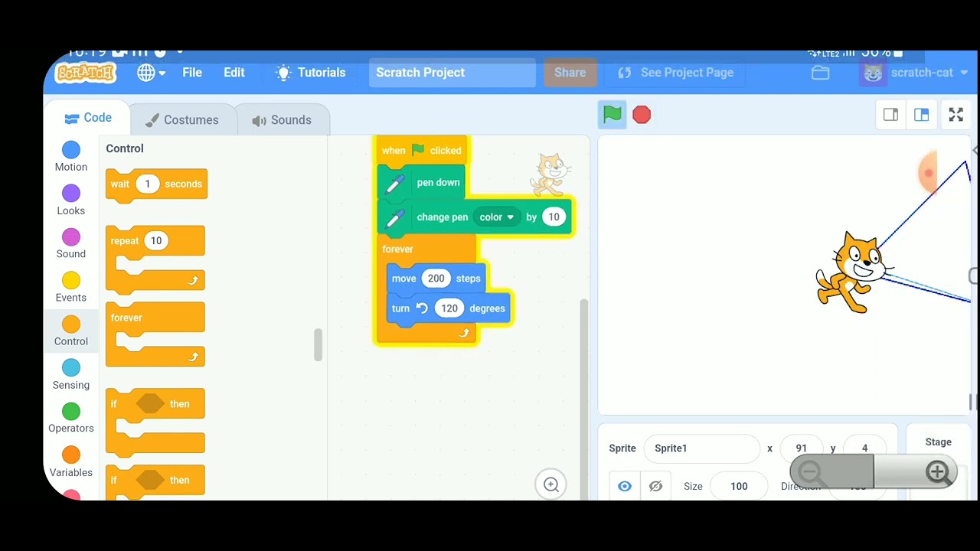
Task: Switch to the Sounds tab
Action: pos(282,120)
